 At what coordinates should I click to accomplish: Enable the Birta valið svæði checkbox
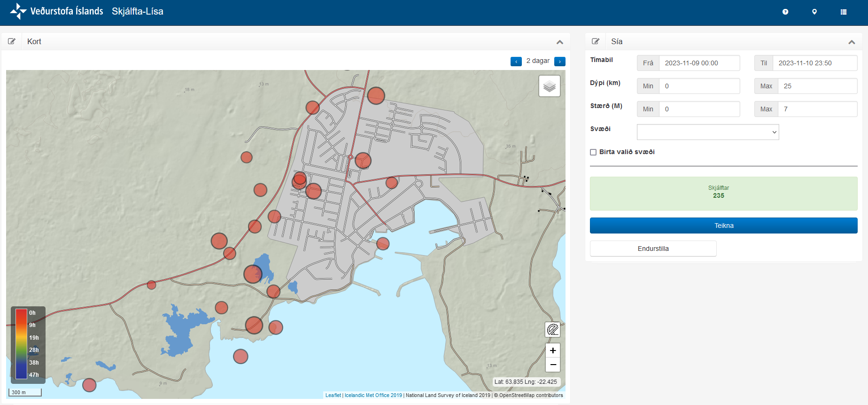tap(593, 152)
